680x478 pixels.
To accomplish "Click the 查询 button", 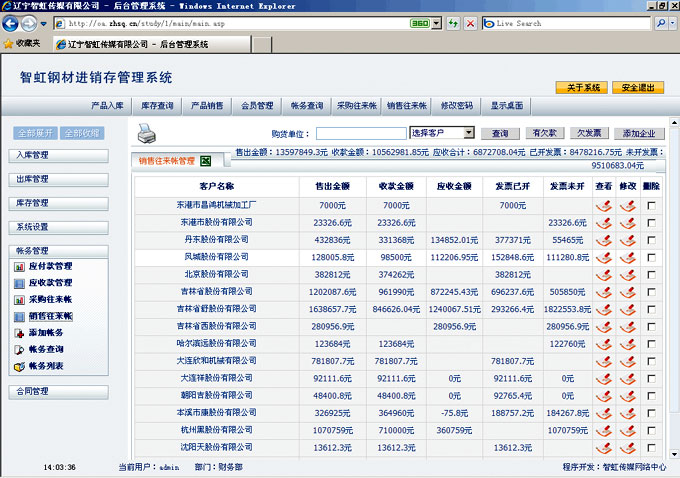I will pyautogui.click(x=500, y=133).
